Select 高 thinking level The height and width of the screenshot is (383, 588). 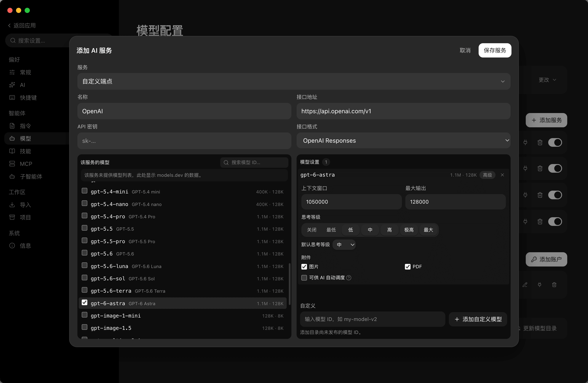[390, 230]
